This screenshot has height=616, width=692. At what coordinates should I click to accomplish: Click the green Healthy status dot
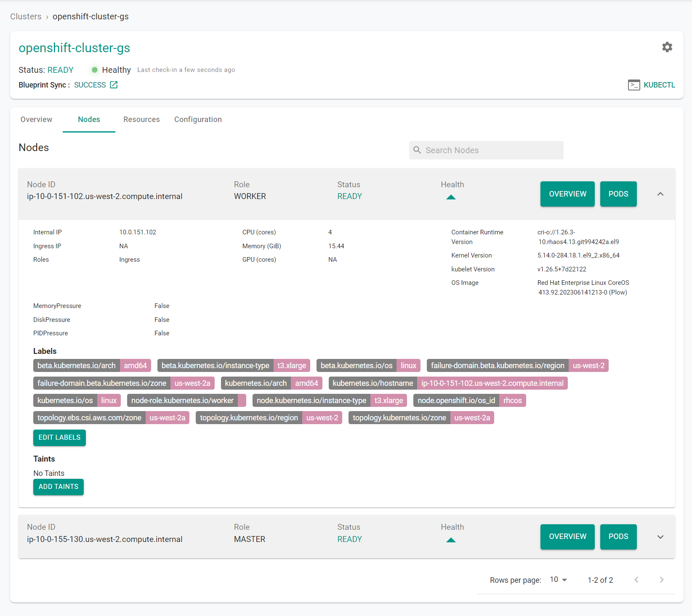pyautogui.click(x=95, y=70)
